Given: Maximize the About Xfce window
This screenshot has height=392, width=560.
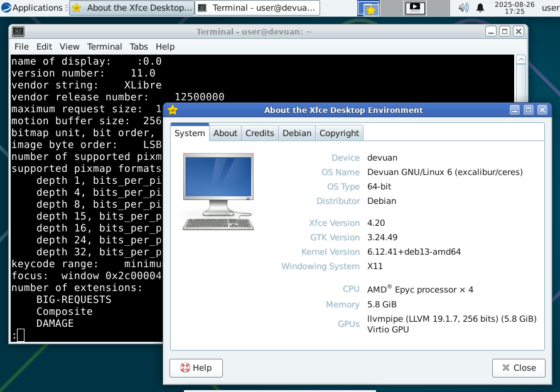Looking at the screenshot, I should click(529, 110).
